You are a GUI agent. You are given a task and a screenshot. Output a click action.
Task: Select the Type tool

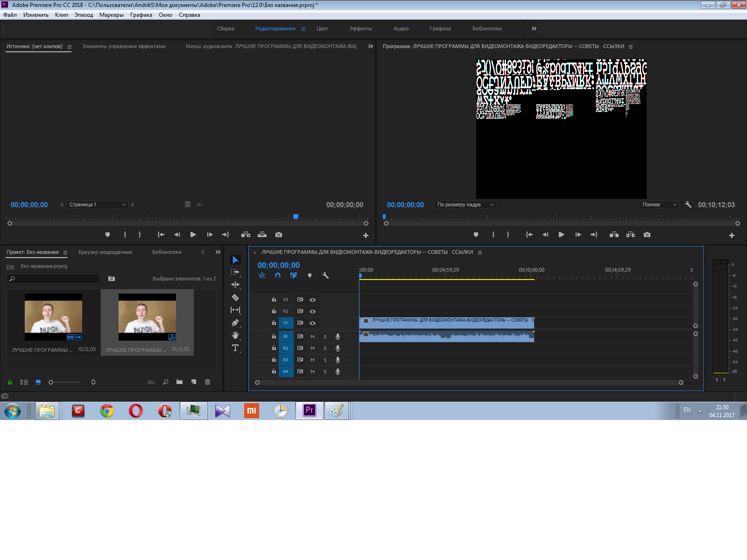click(235, 348)
